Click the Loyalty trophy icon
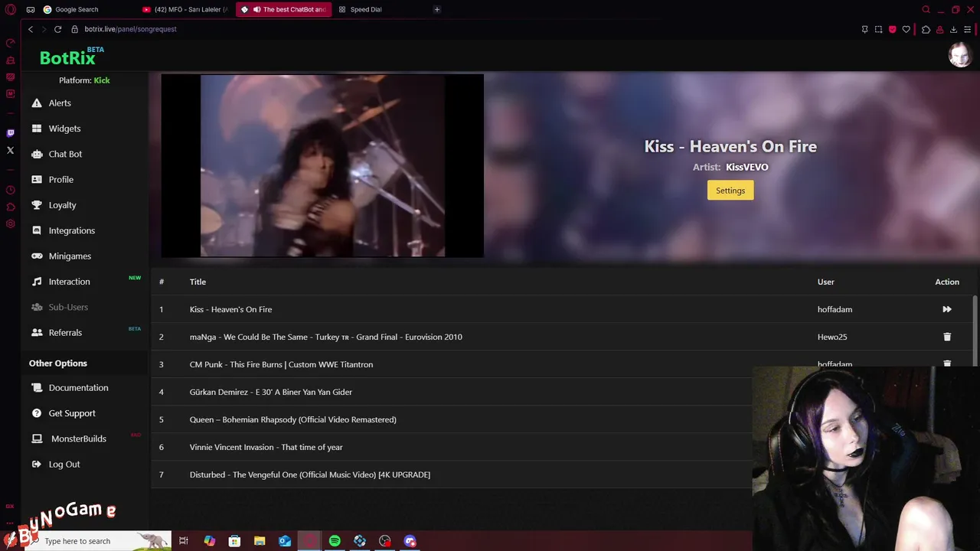Screen dimensions: 980x551 [x=37, y=205]
